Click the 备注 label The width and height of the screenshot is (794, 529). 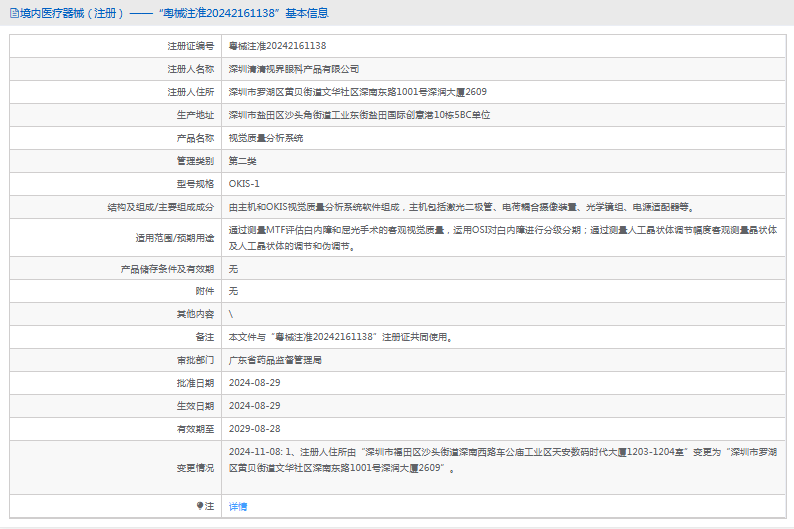(205, 337)
